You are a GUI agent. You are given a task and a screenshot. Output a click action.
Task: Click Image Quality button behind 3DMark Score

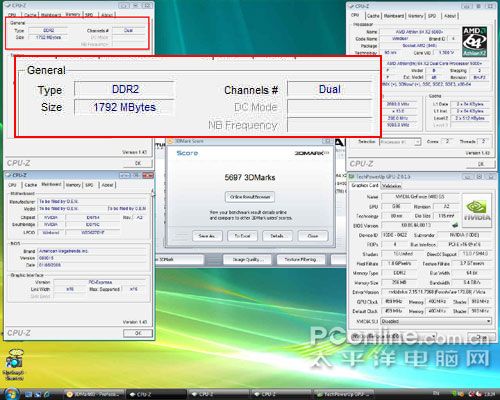(248, 259)
